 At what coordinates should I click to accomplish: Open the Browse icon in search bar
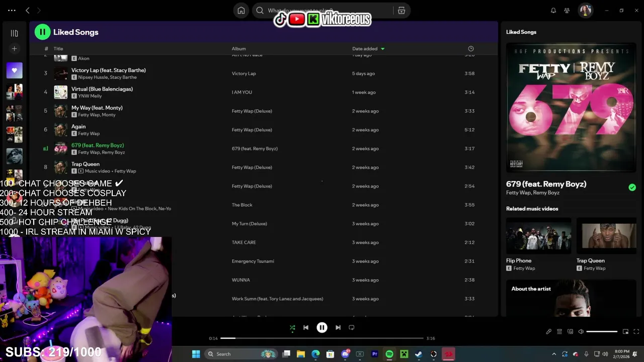(x=401, y=11)
